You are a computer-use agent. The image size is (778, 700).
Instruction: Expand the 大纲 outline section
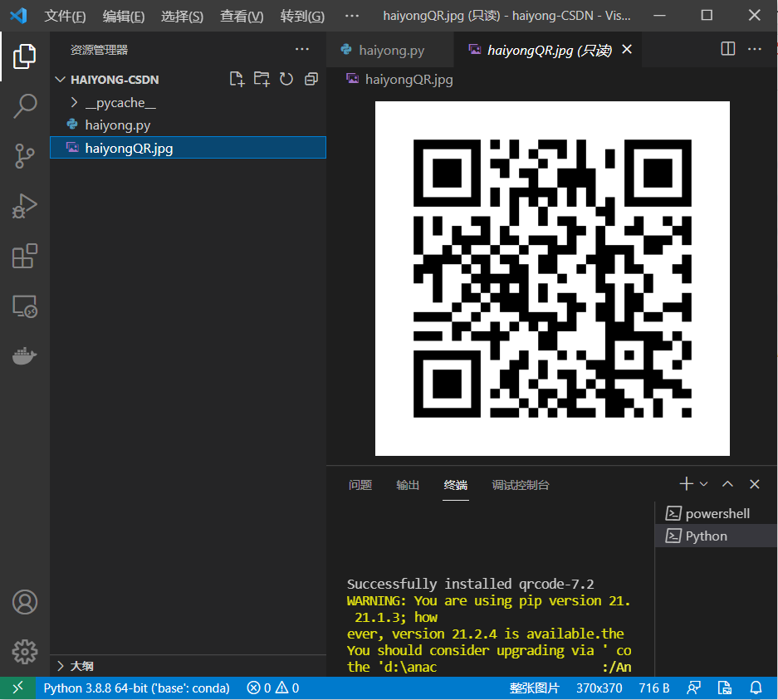(x=61, y=666)
